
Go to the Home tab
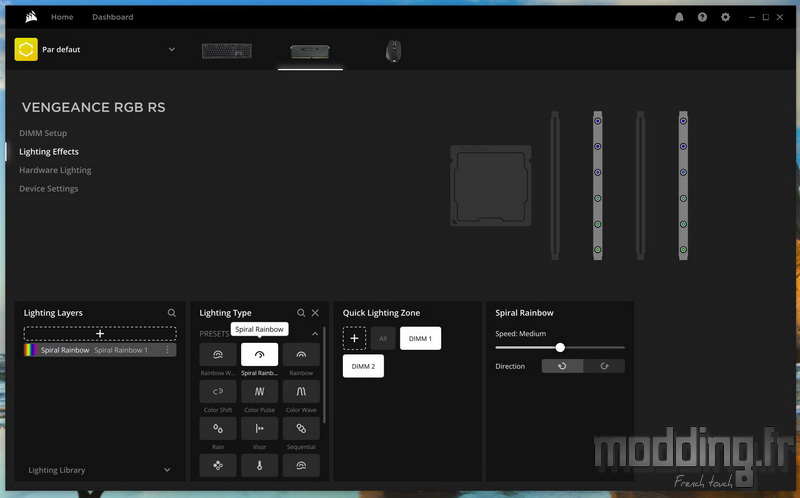coord(62,17)
